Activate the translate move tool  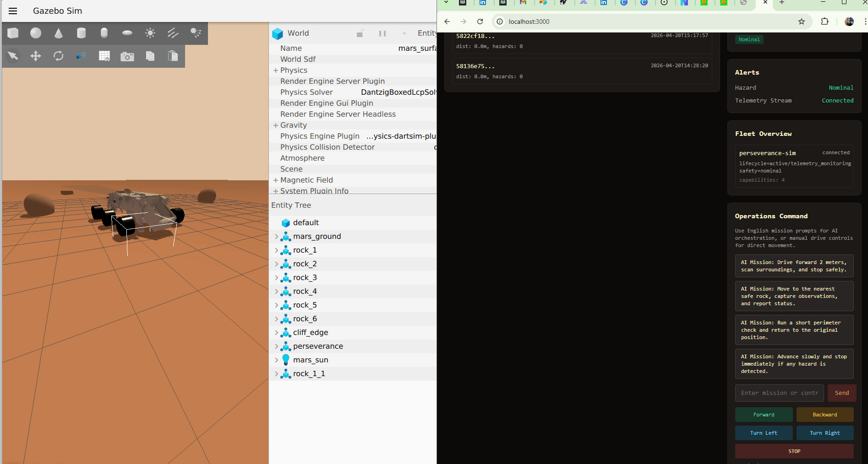coord(36,56)
